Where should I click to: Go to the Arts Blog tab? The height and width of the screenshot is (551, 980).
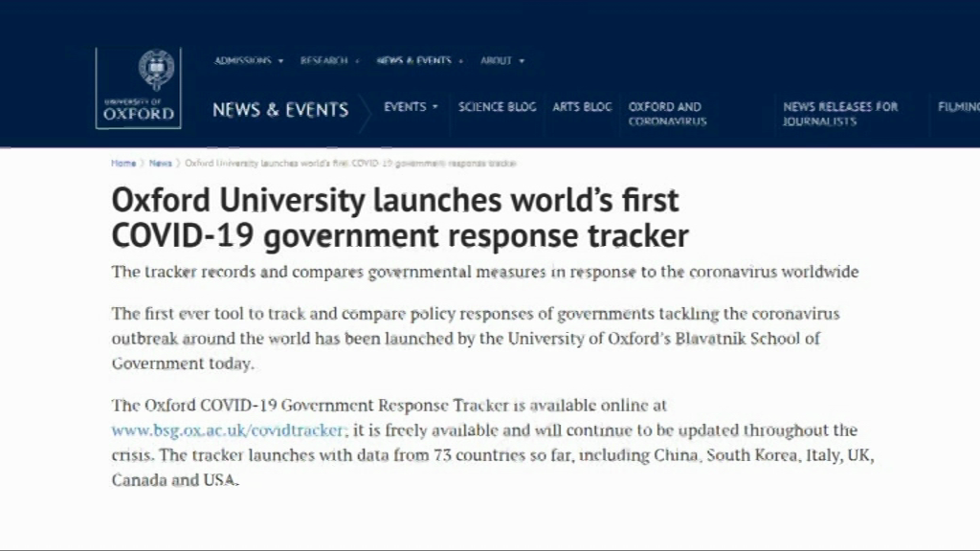pos(582,107)
